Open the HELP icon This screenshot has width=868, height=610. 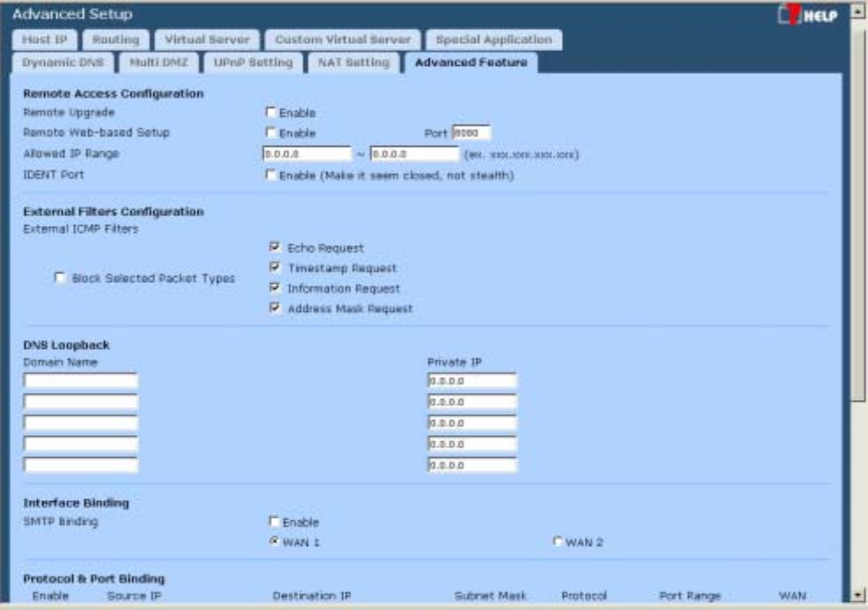tap(807, 14)
